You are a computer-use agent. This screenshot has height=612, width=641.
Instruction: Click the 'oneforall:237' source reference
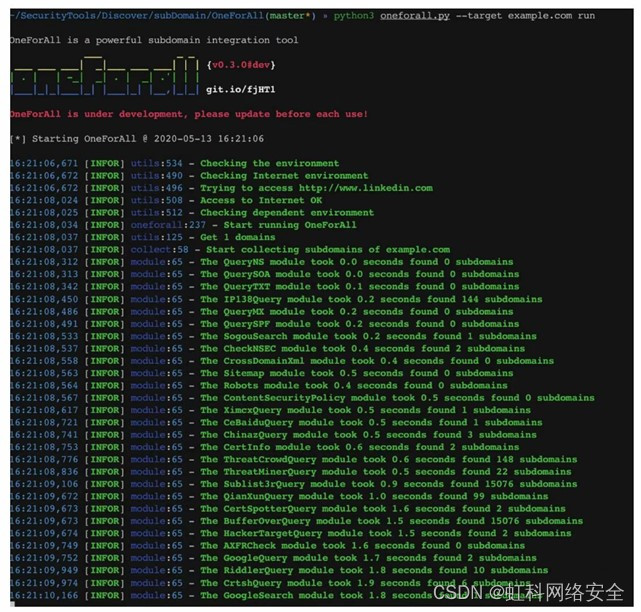pyautogui.click(x=168, y=225)
